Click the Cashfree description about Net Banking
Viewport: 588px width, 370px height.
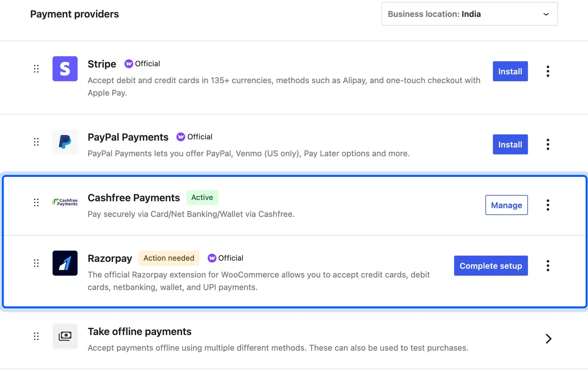tap(191, 214)
